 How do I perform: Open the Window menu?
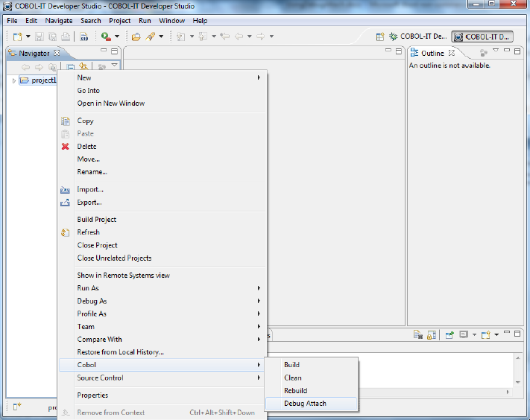(x=171, y=21)
